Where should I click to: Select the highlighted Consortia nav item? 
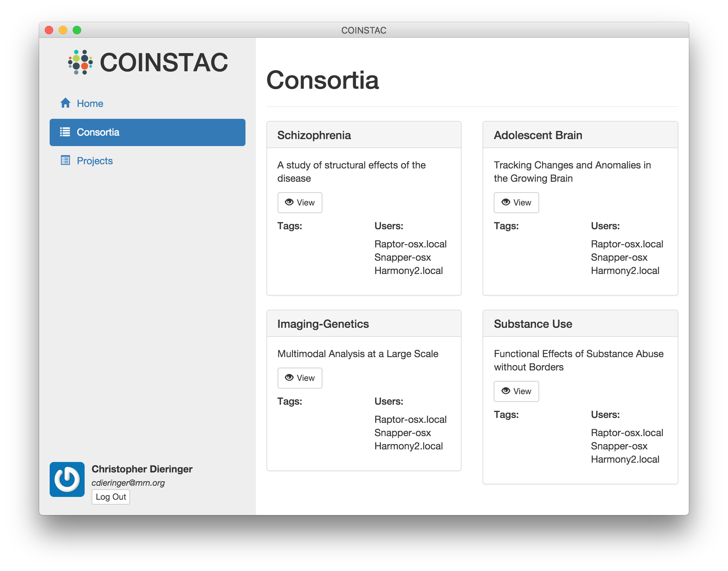[x=147, y=132]
